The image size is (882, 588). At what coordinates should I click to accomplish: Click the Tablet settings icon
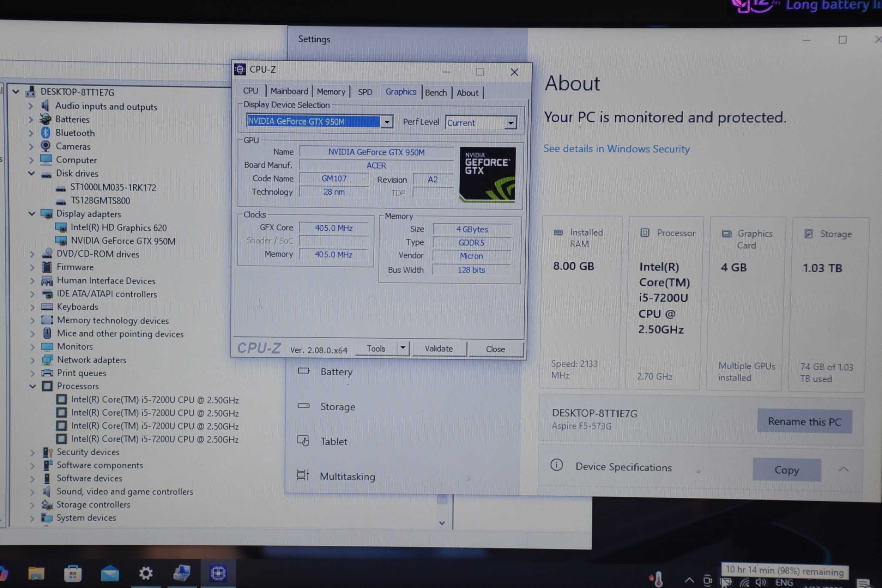coord(303,441)
